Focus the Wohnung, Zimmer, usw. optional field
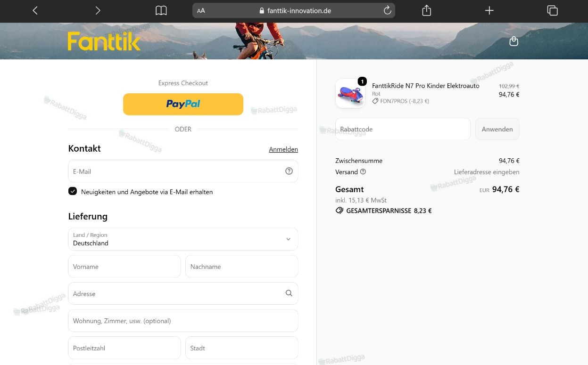 (x=183, y=321)
